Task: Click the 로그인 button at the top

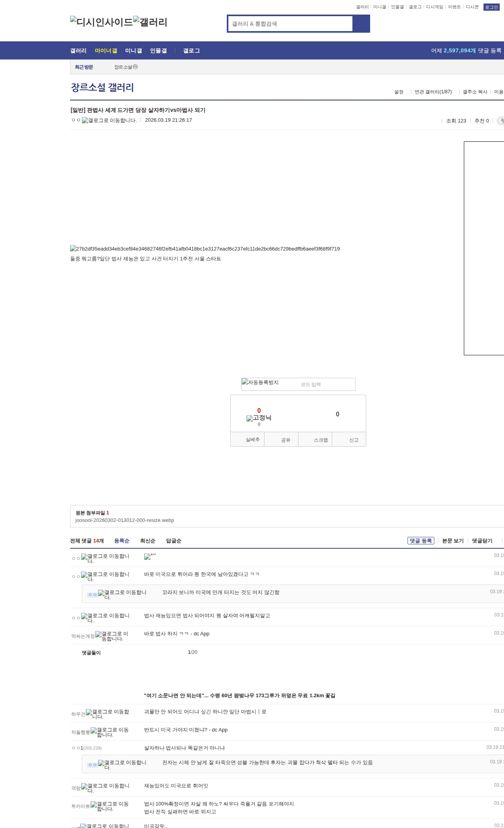Action: [x=491, y=7]
